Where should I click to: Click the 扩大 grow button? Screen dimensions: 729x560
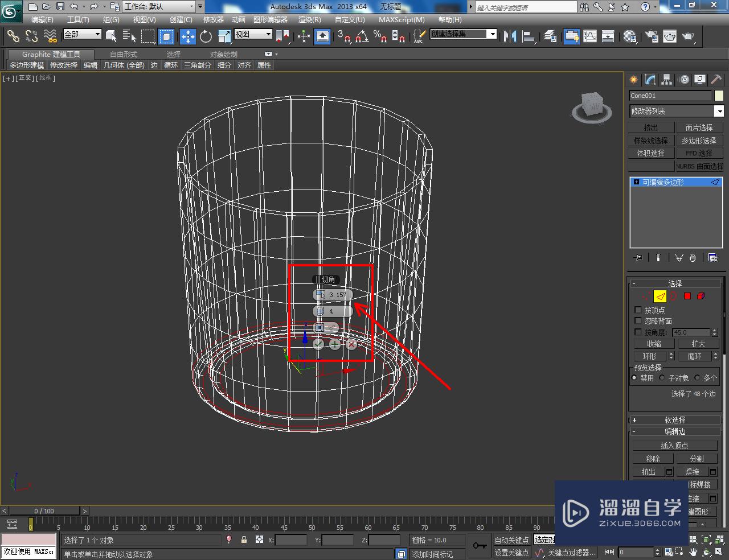coord(698,344)
